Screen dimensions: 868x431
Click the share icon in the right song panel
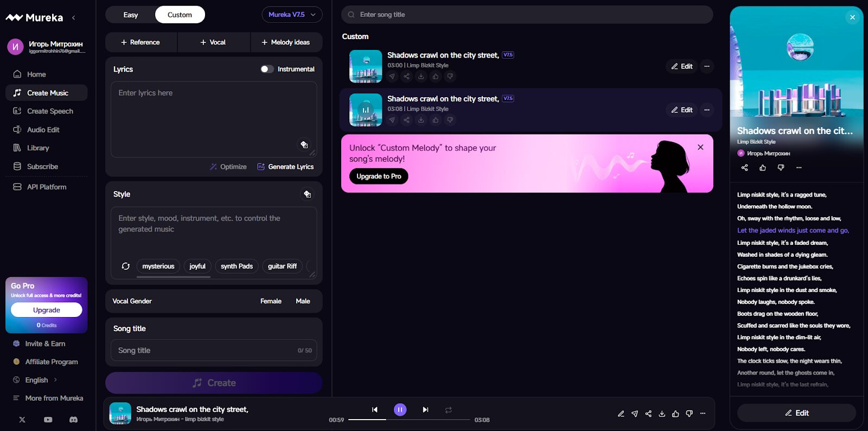pos(744,168)
